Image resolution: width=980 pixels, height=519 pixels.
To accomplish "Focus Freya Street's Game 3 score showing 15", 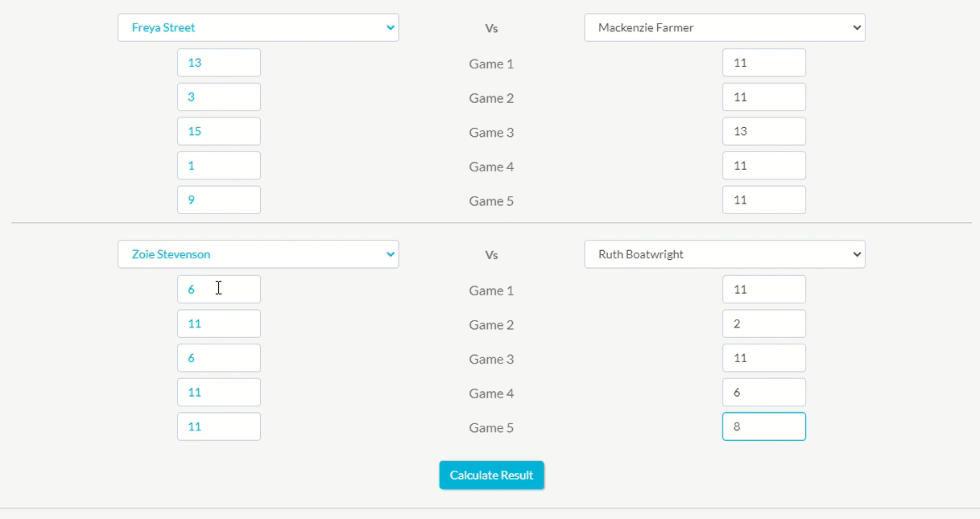I will 219,131.
